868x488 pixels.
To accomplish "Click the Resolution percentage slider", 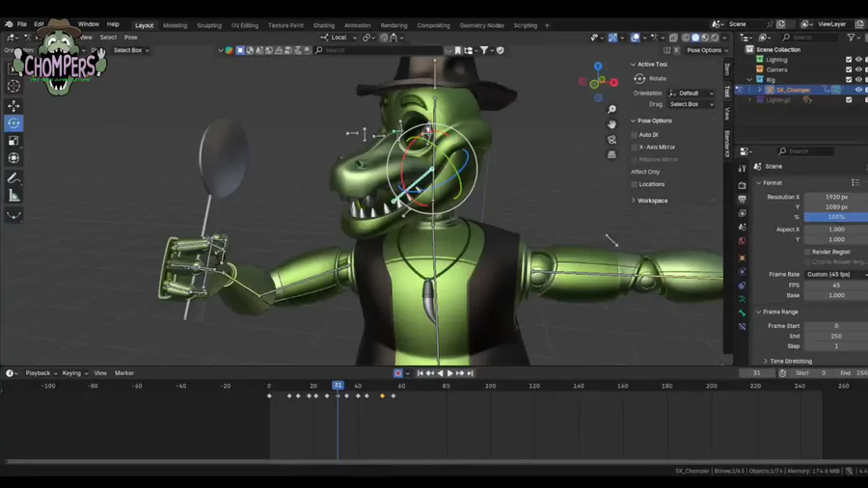I will pyautogui.click(x=835, y=217).
